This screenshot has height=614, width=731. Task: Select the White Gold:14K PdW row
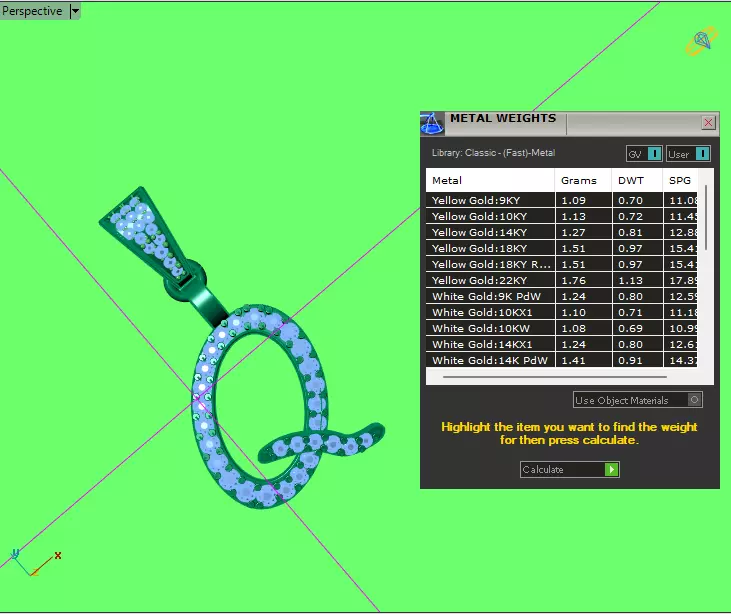tap(561, 360)
